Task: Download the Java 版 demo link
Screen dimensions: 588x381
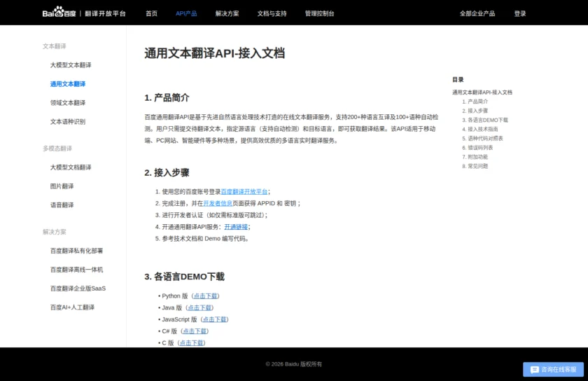Action: (199, 307)
